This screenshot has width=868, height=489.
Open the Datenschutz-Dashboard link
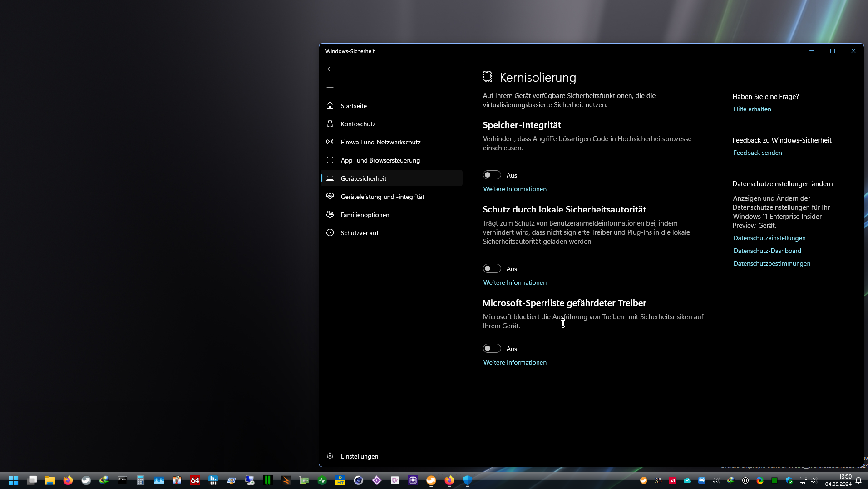pyautogui.click(x=767, y=251)
